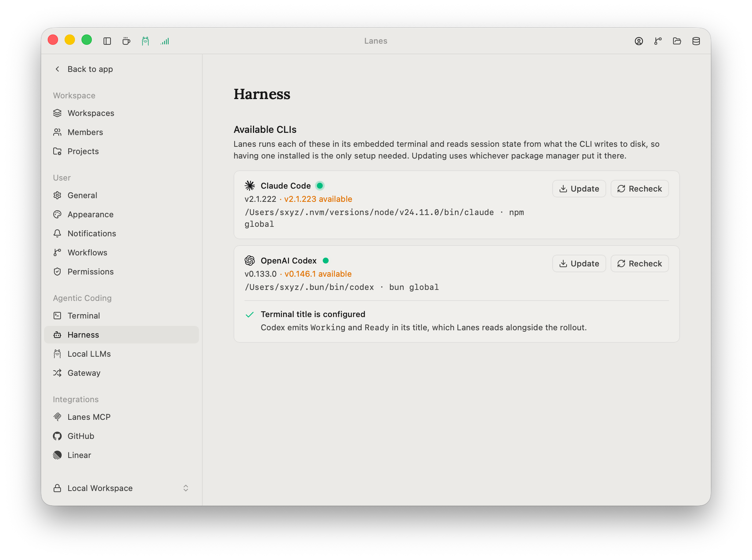This screenshot has height=560, width=752.
Task: Click the Claude binary path text
Action: [369, 212]
